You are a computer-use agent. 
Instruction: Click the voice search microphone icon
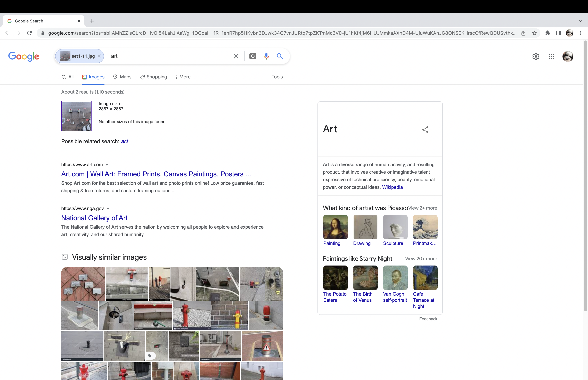click(x=266, y=56)
